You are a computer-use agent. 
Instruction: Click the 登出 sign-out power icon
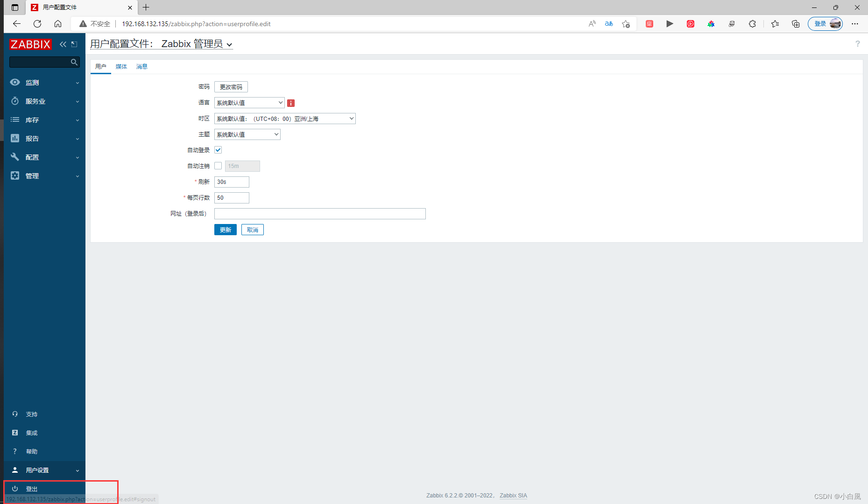15,489
